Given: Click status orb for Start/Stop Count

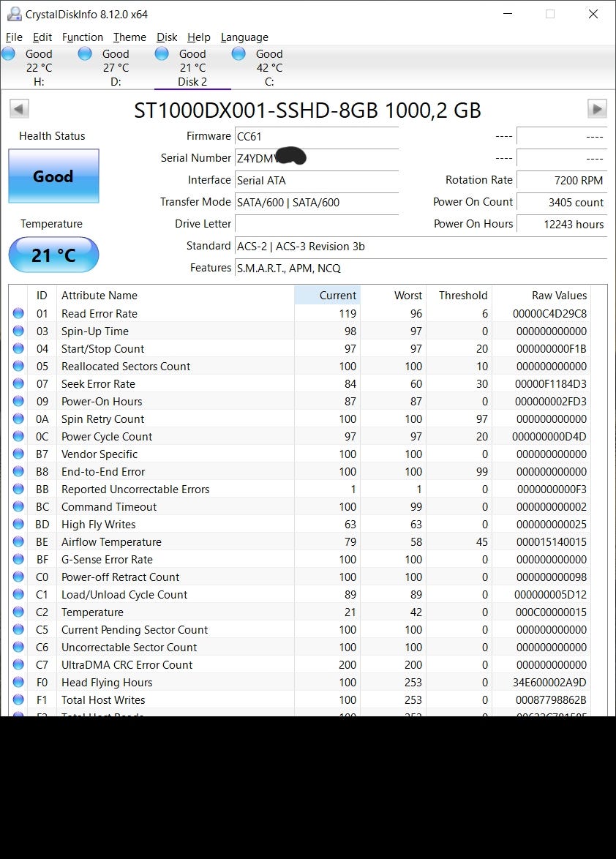Looking at the screenshot, I should pos(18,348).
